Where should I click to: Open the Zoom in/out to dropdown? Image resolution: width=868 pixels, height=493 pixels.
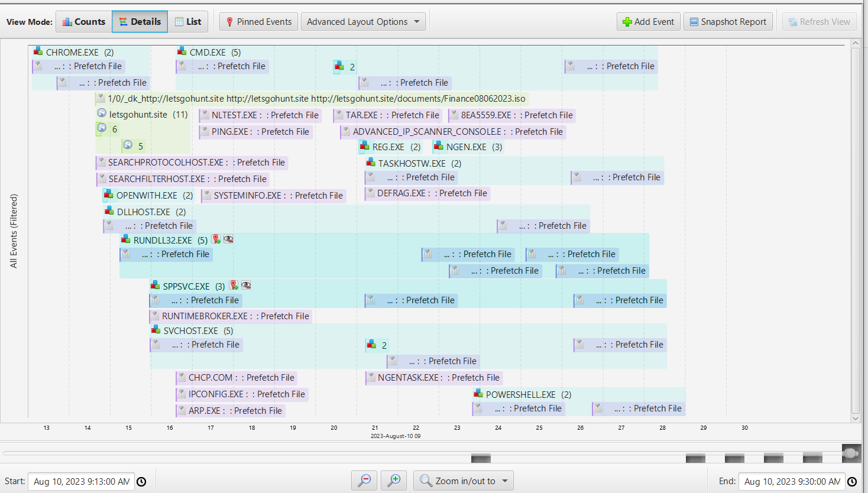[464, 481]
